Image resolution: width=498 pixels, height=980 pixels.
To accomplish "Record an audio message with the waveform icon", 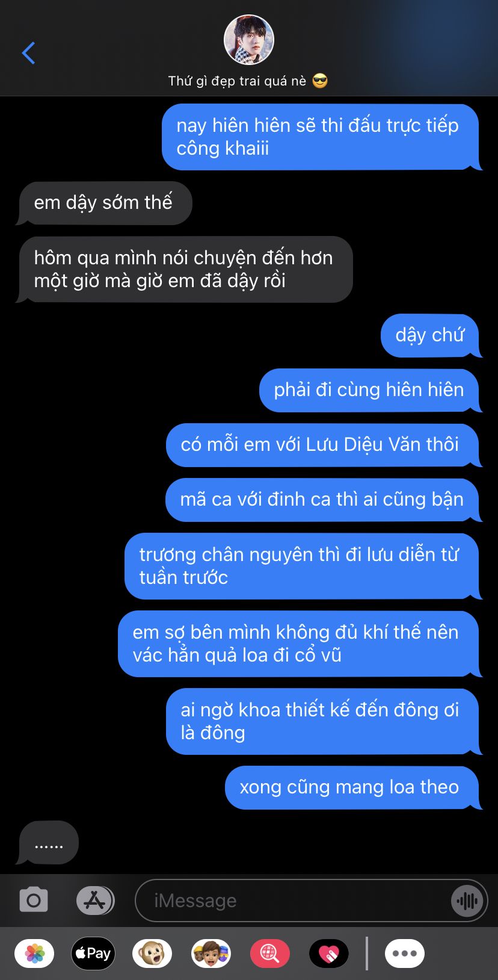I will click(467, 901).
